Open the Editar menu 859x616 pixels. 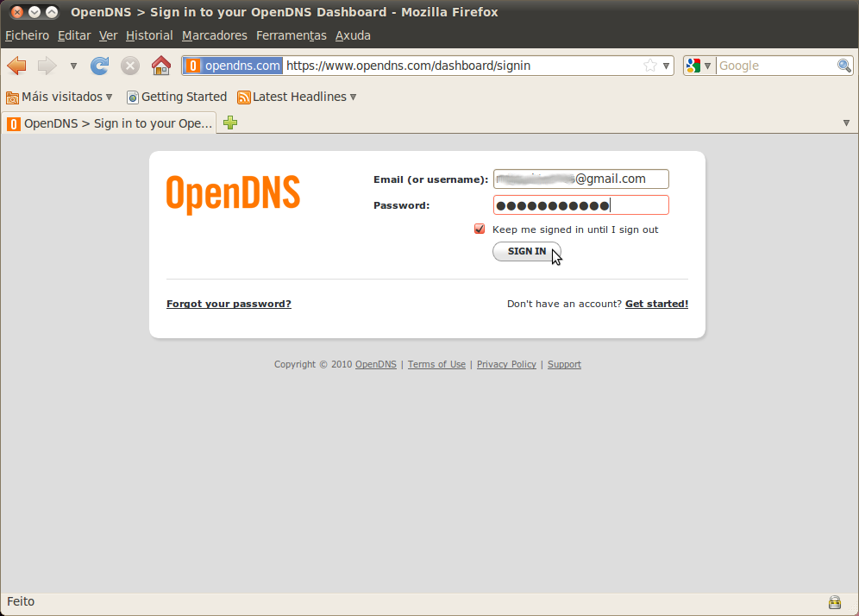pos(74,35)
